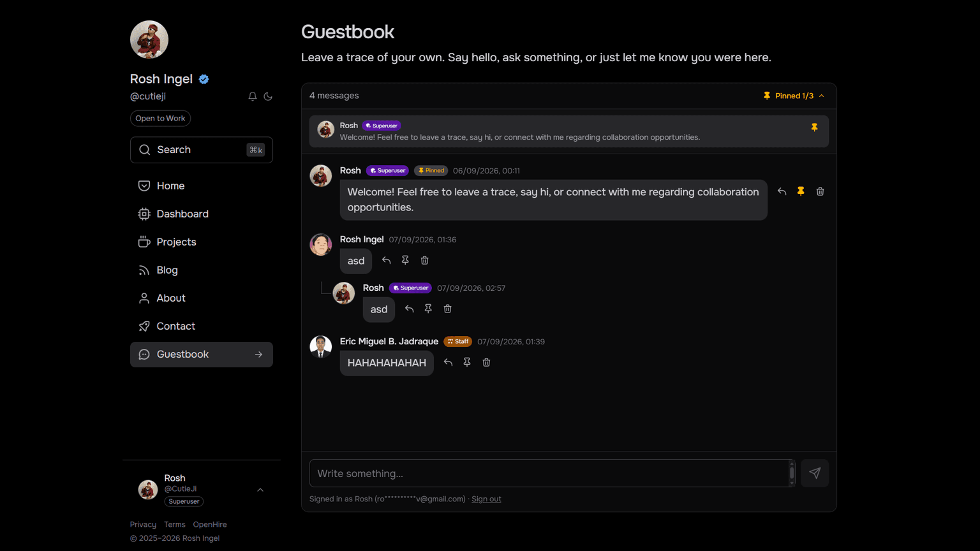
Task: Unpin the pinned Welcome message
Action: click(801, 191)
